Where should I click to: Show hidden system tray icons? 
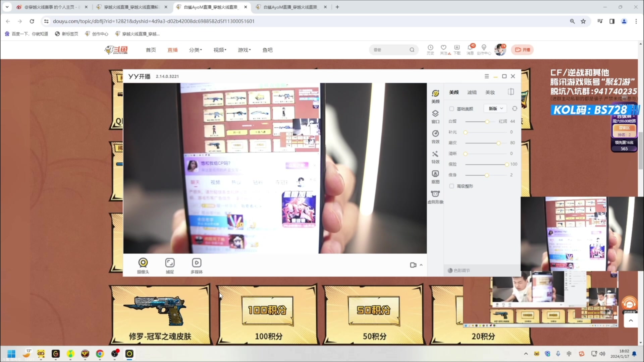pyautogui.click(x=526, y=354)
